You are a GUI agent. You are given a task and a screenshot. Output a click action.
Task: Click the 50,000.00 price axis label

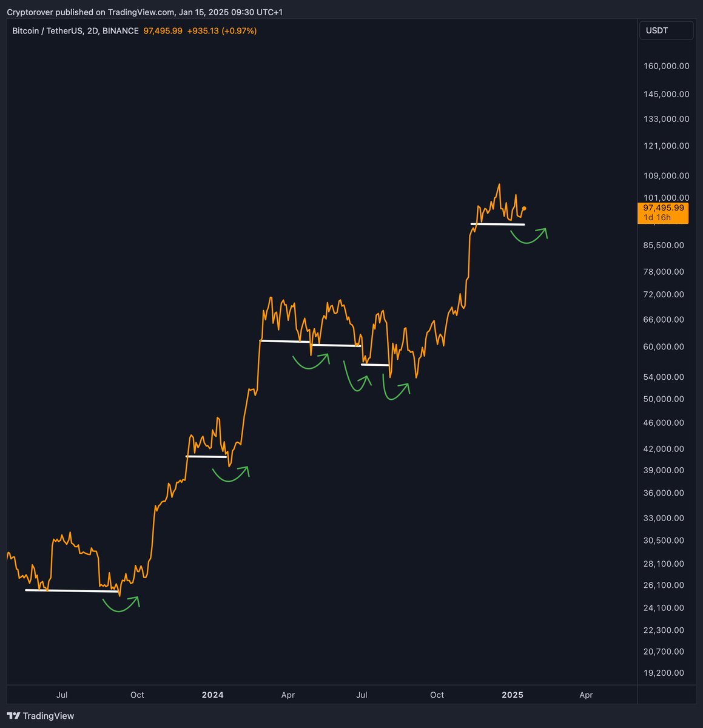click(664, 399)
